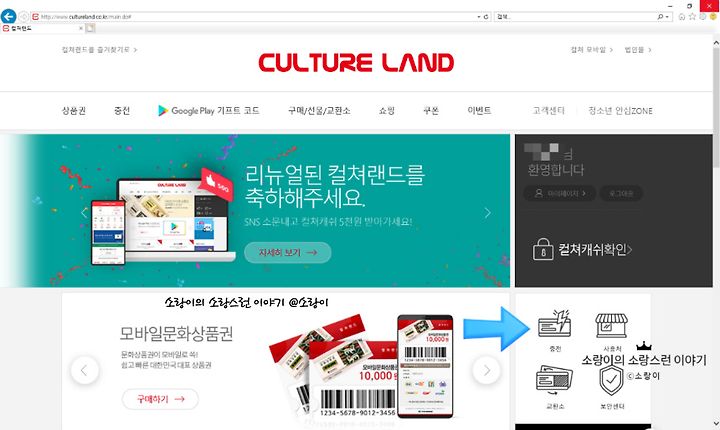Go to next main banner slide
The height and width of the screenshot is (430, 720).
(x=487, y=212)
